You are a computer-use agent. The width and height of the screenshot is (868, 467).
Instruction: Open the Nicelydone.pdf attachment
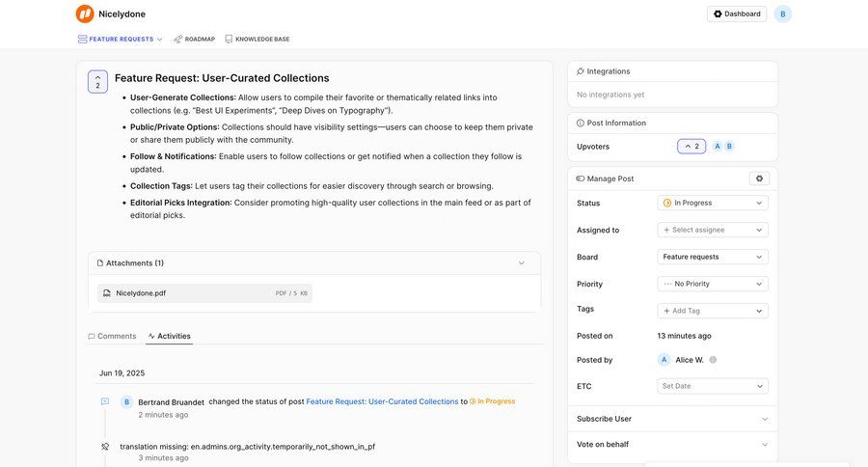point(204,293)
